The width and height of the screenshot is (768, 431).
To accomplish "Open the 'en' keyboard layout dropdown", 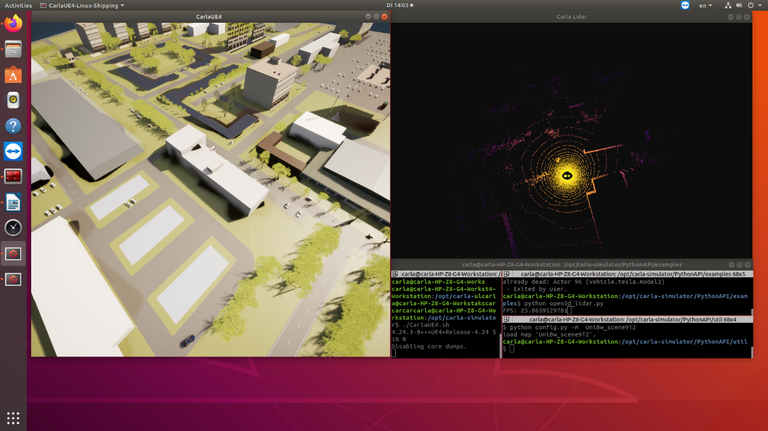I will point(706,5).
